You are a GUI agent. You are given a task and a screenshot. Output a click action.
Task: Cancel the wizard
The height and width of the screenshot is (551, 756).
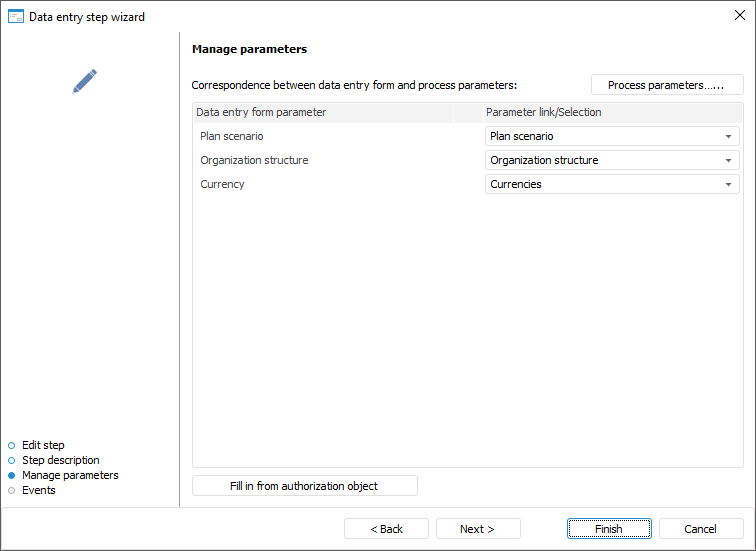pyautogui.click(x=700, y=529)
